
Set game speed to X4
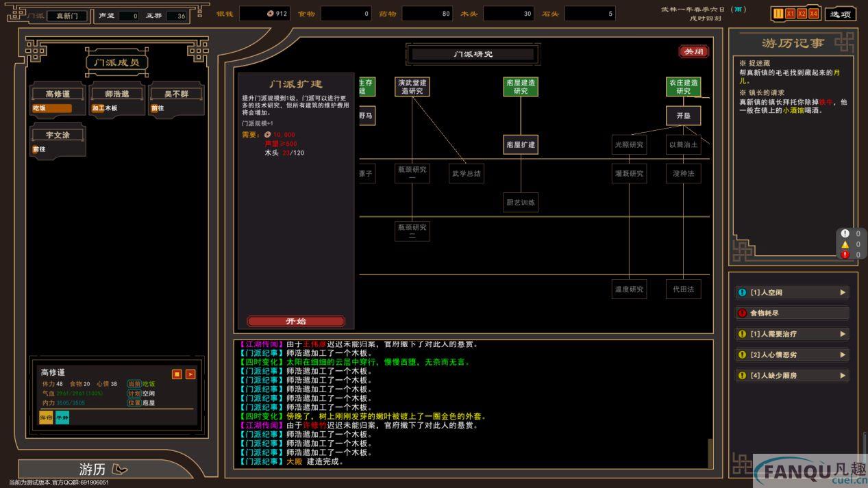[813, 14]
